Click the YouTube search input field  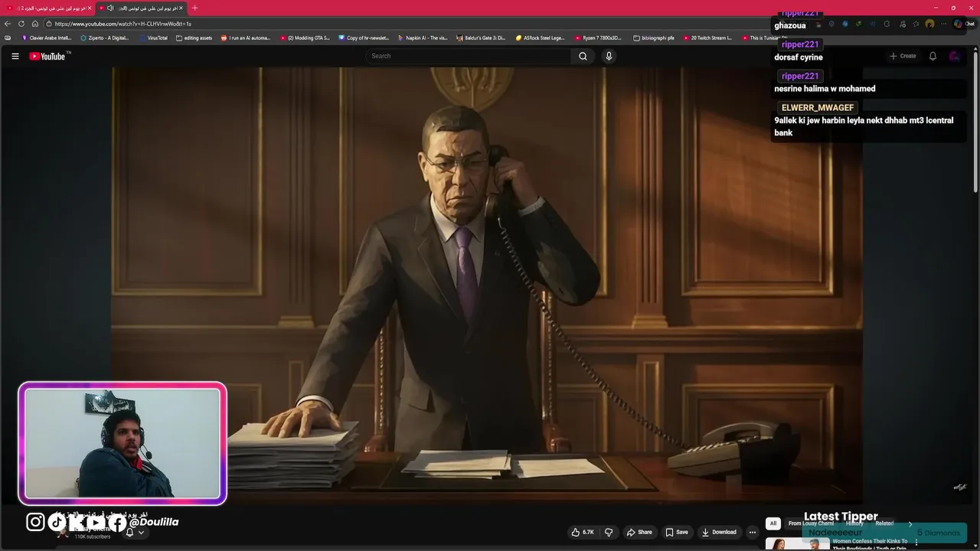[x=469, y=56]
